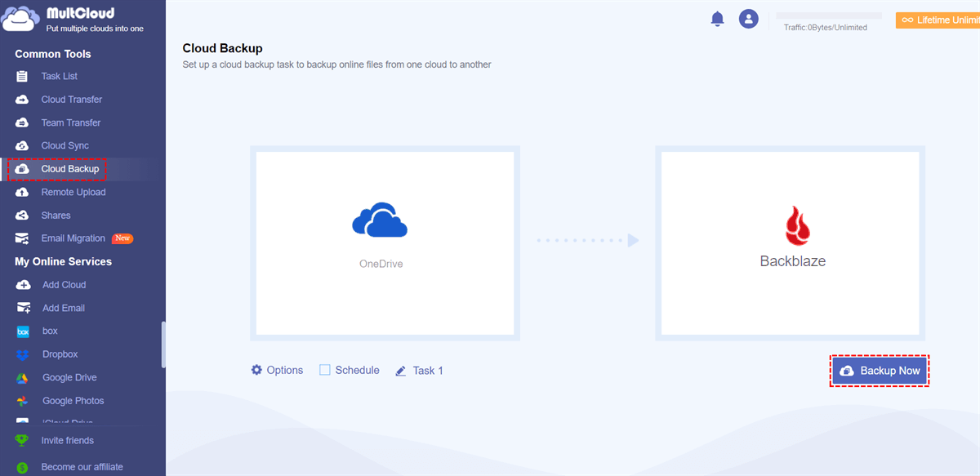
Task: Click the OneDrive cloud logo
Action: pos(380,220)
